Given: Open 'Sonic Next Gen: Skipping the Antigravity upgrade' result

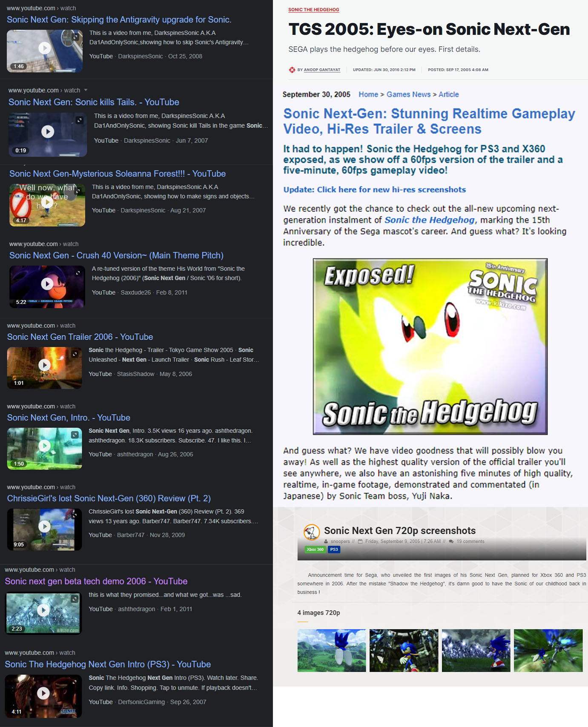Looking at the screenshot, I should pos(119,20).
